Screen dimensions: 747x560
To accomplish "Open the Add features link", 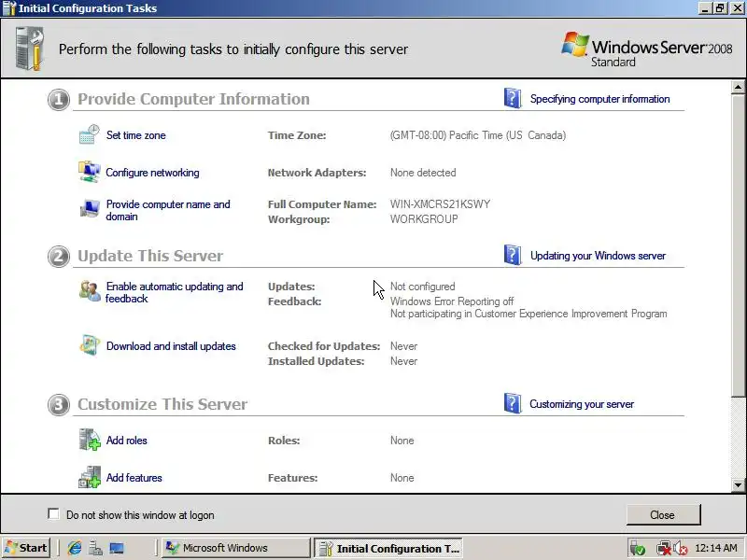I will click(134, 478).
